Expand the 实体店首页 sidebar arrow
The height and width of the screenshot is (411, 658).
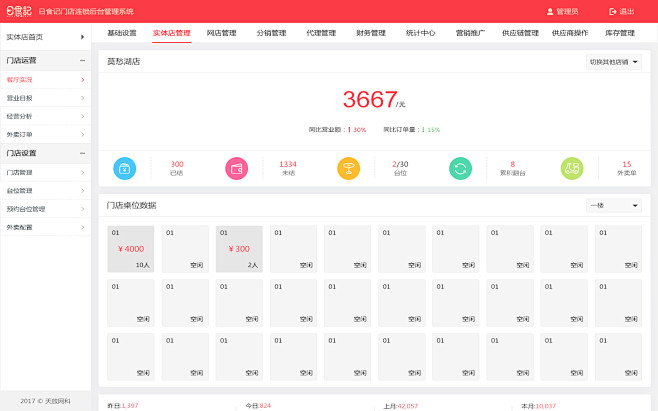[82, 37]
